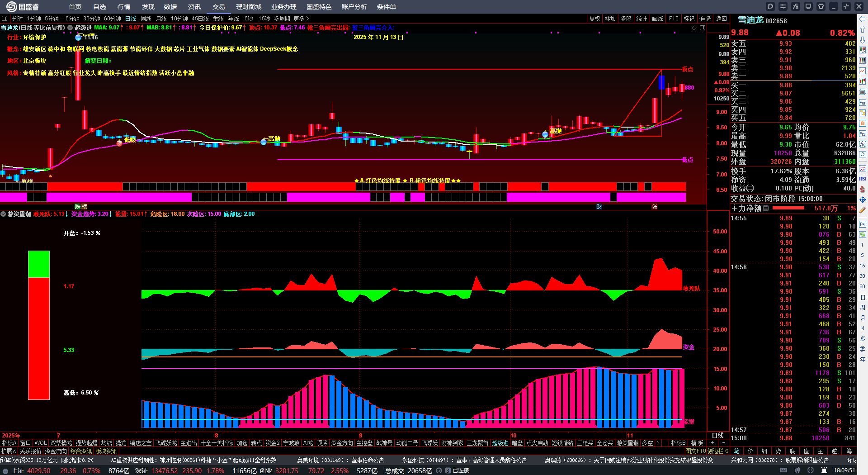This screenshot has height=475, width=868.
Task: Click the 图文F10 link
Action: pos(696,451)
